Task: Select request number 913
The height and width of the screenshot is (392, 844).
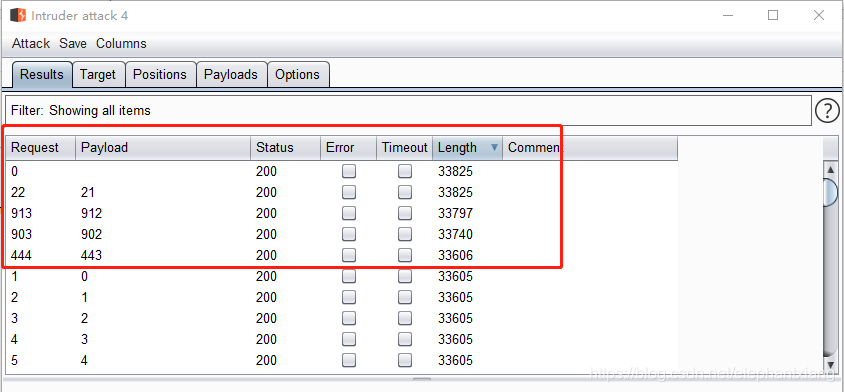Action: [22, 214]
